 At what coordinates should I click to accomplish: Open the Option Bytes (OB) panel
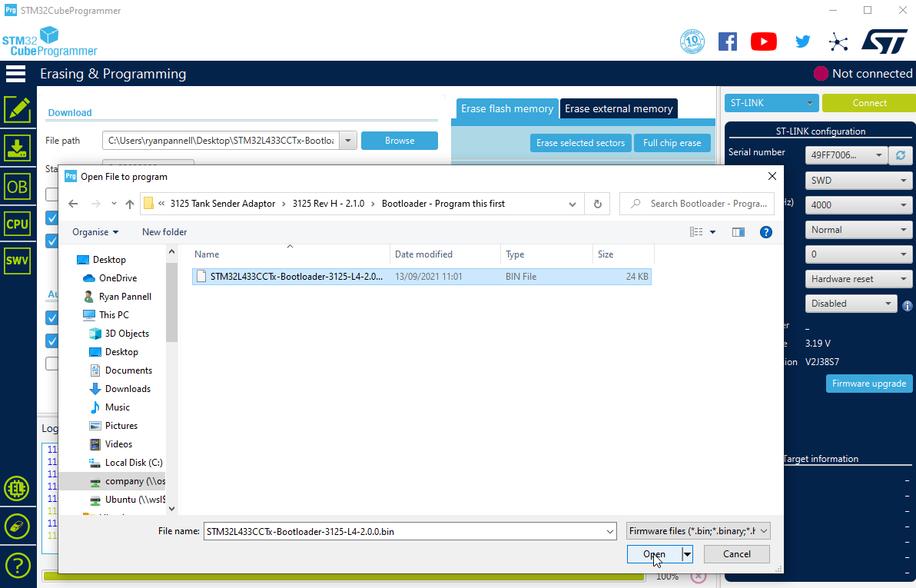coord(18,187)
